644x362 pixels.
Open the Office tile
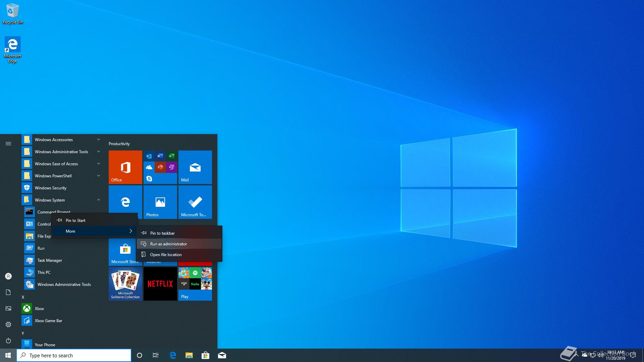tap(125, 167)
